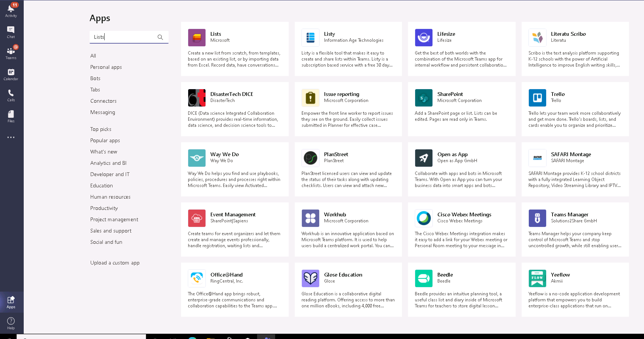Click the Listy app icon
The image size is (644, 339).
pos(311,38)
